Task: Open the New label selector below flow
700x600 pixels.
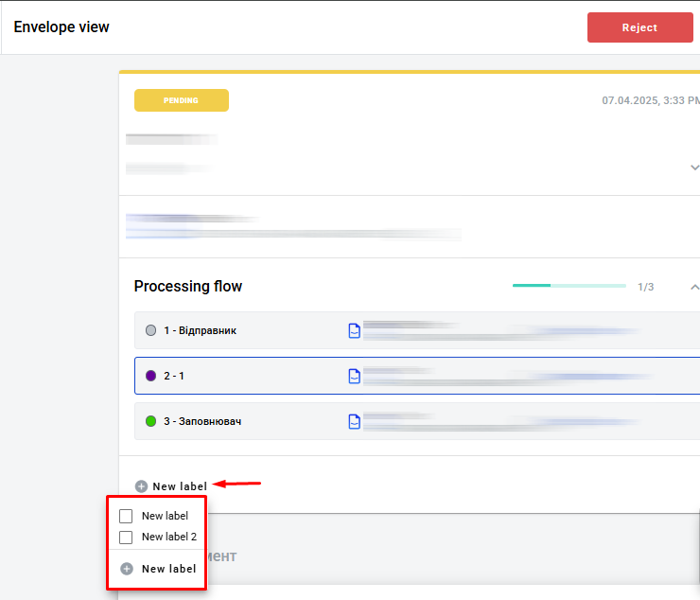Action: click(179, 486)
